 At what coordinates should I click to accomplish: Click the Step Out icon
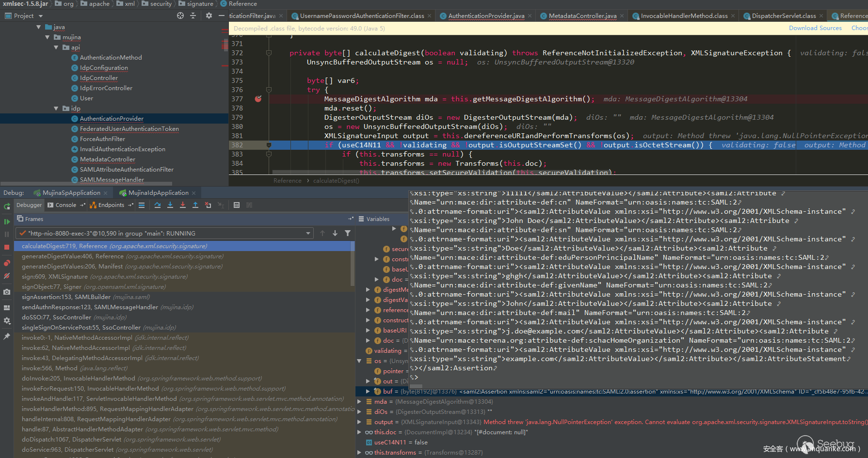[195, 205]
